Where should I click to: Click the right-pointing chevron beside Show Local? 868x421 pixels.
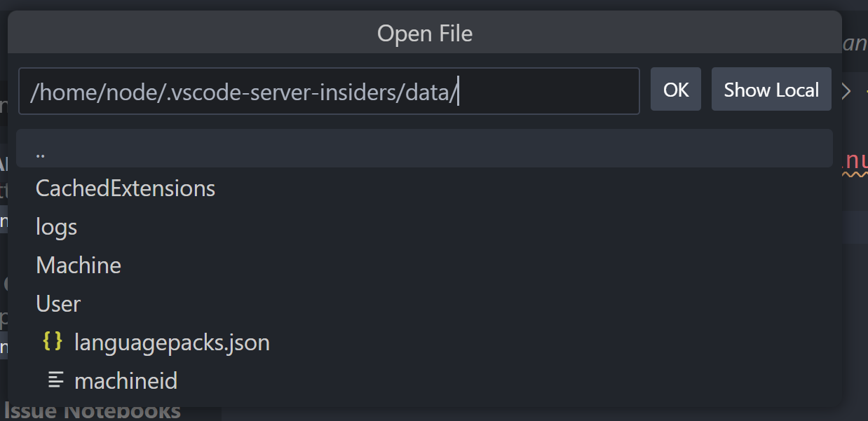(x=846, y=90)
